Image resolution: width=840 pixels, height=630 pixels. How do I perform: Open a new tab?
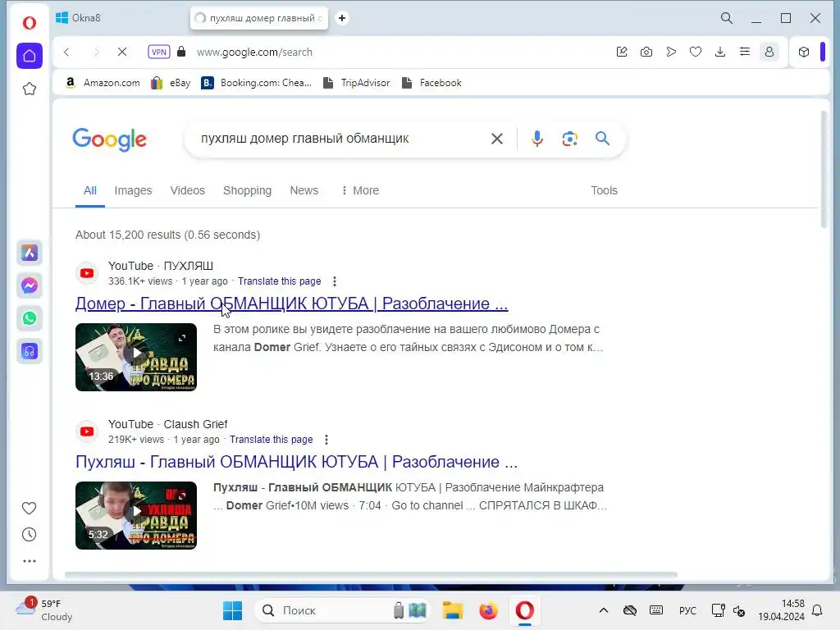coord(342,18)
